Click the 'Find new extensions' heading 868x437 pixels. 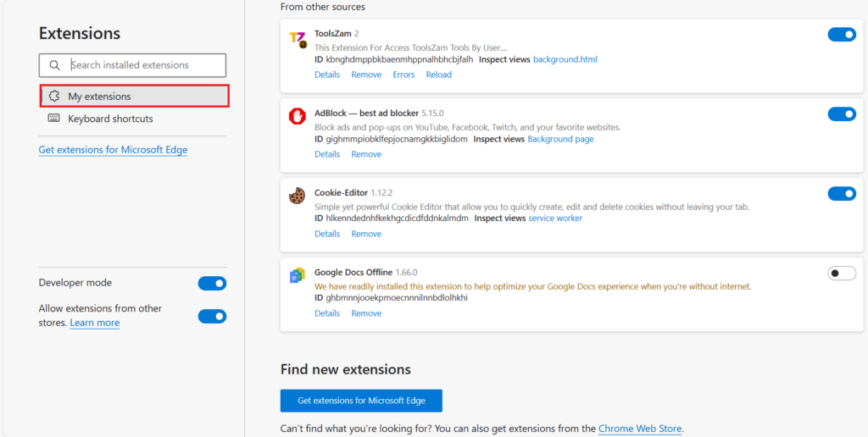pos(346,369)
